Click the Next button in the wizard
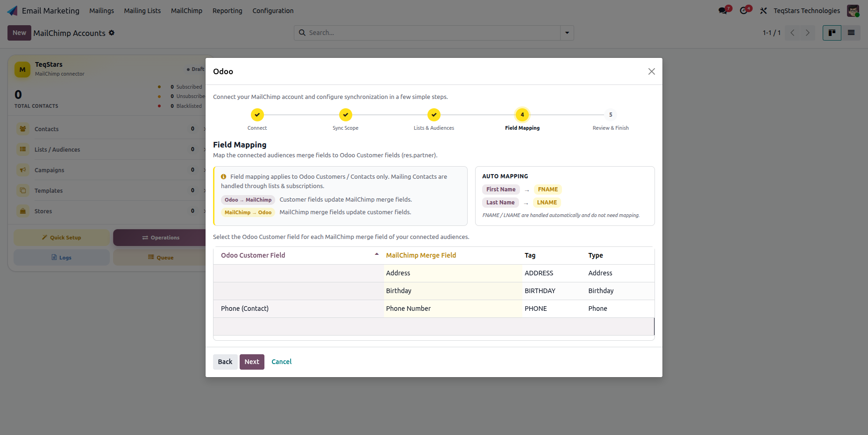 point(252,362)
